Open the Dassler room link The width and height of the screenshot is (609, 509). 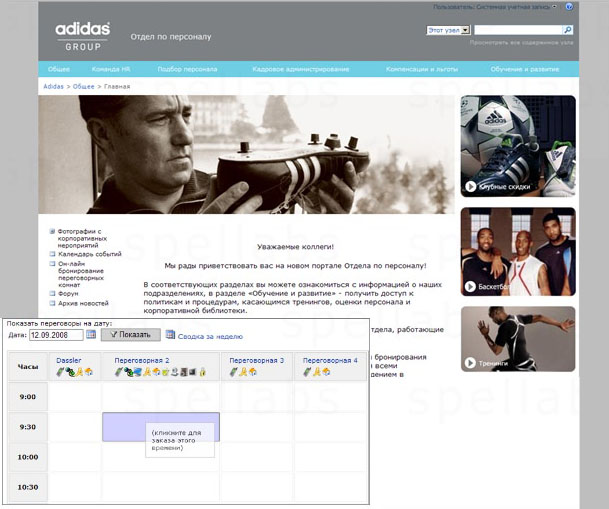(x=69, y=360)
